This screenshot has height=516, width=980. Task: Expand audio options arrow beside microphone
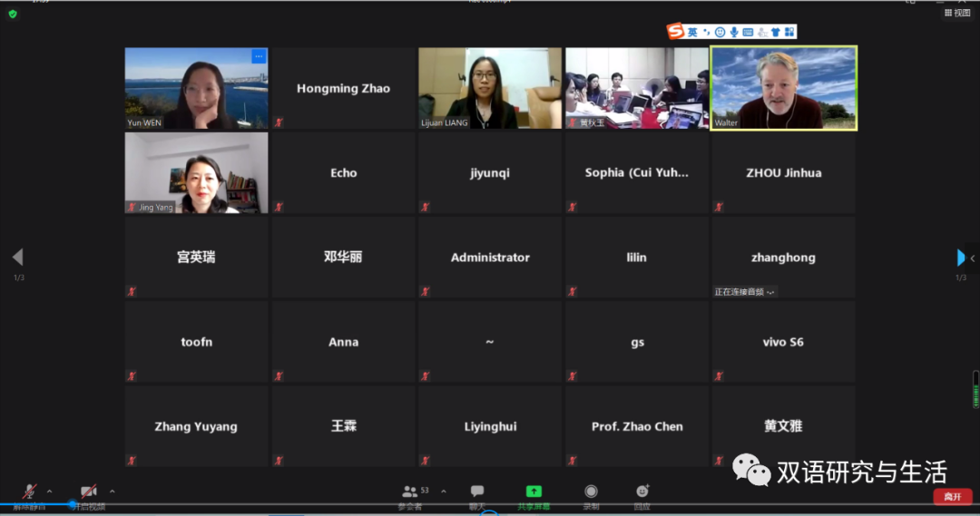point(50,492)
